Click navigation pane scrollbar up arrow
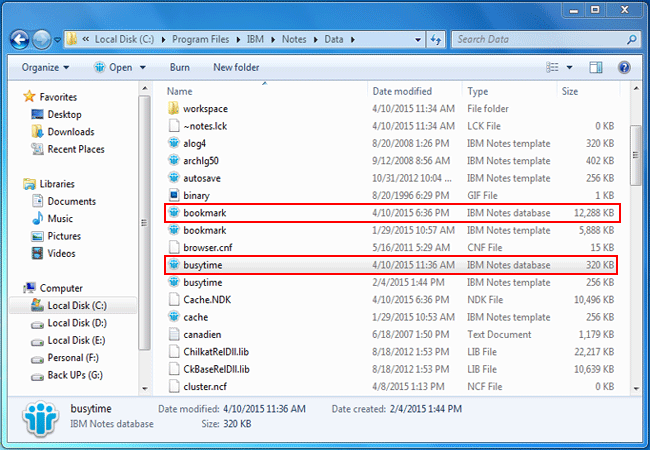650x450 pixels. tap(145, 88)
